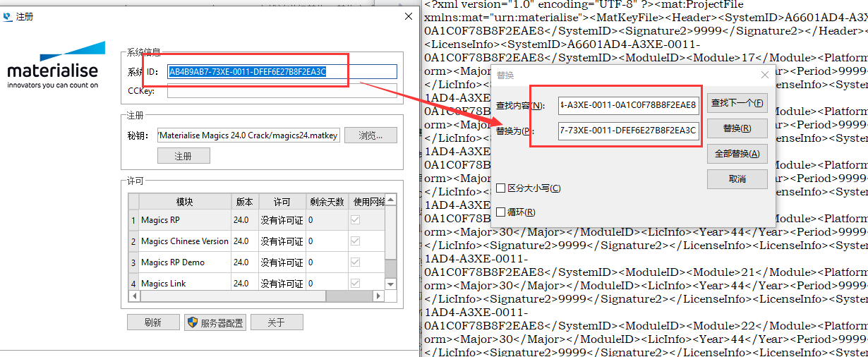The height and width of the screenshot is (357, 868).
Task: Click the 系统 ID input field
Action: click(x=282, y=71)
